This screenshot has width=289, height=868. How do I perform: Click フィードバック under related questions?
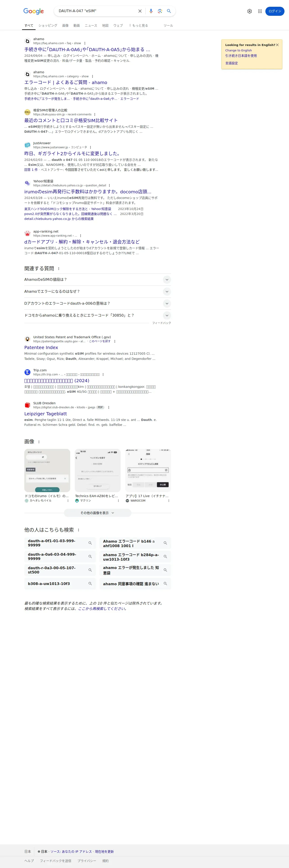pyautogui.click(x=161, y=323)
